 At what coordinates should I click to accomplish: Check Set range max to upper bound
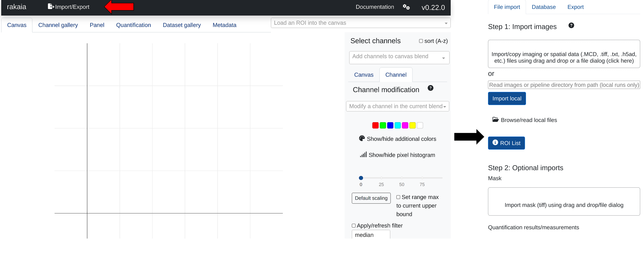pyautogui.click(x=398, y=197)
